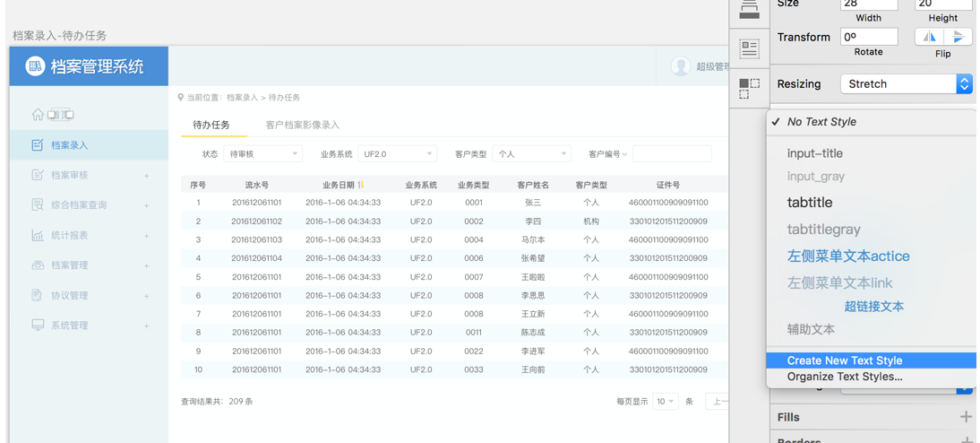Open the Resizing Stretch dropdown
The width and height of the screenshot is (980, 443).
[x=907, y=83]
